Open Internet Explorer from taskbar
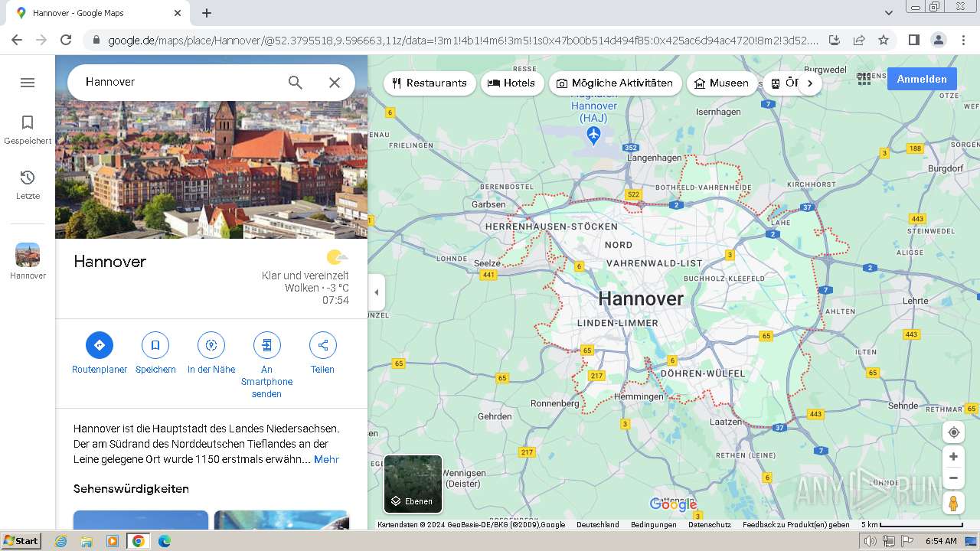 61,541
